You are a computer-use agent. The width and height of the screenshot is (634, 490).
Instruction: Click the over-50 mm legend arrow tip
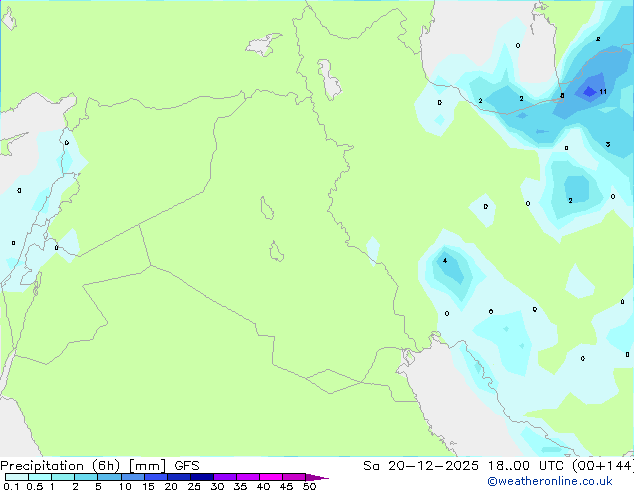pos(317,477)
